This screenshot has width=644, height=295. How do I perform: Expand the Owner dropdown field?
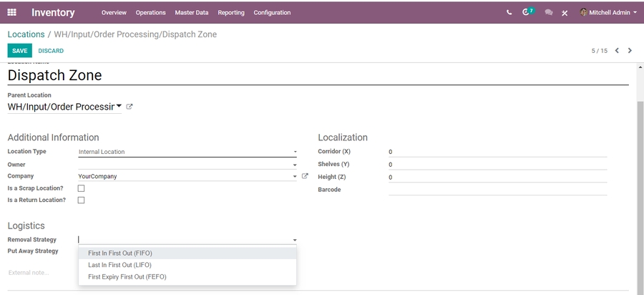click(187, 165)
